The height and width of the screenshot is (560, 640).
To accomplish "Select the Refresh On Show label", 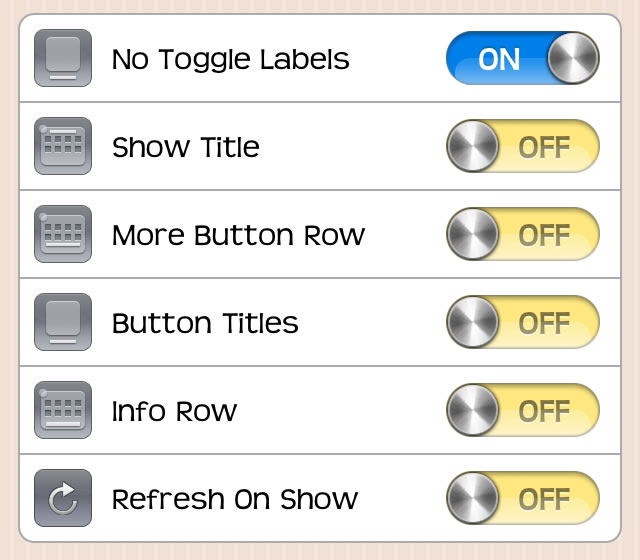I will point(235,499).
